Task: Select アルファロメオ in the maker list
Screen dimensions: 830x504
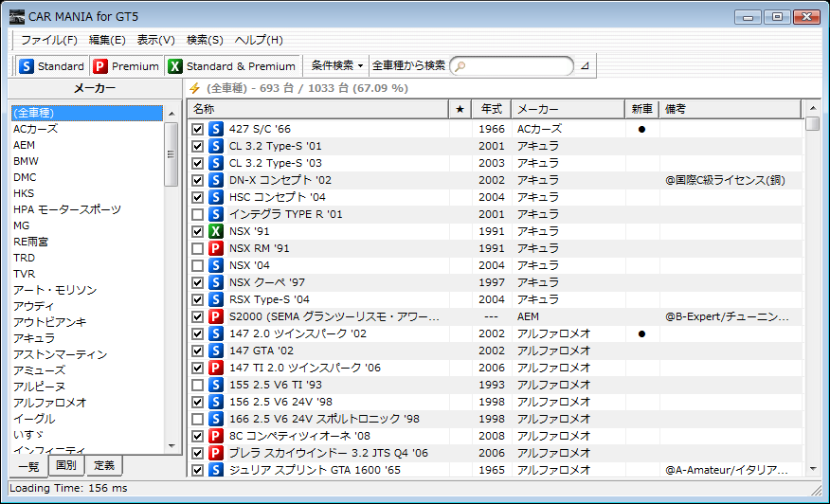Action: [87, 403]
